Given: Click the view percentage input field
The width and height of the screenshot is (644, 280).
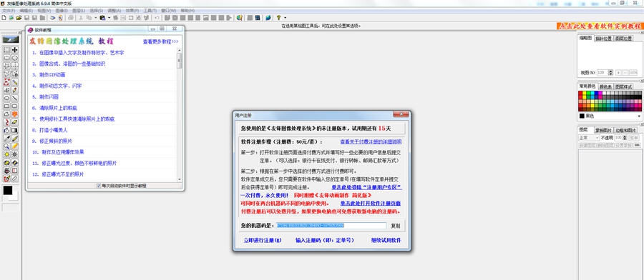Looking at the screenshot, I should [602, 73].
